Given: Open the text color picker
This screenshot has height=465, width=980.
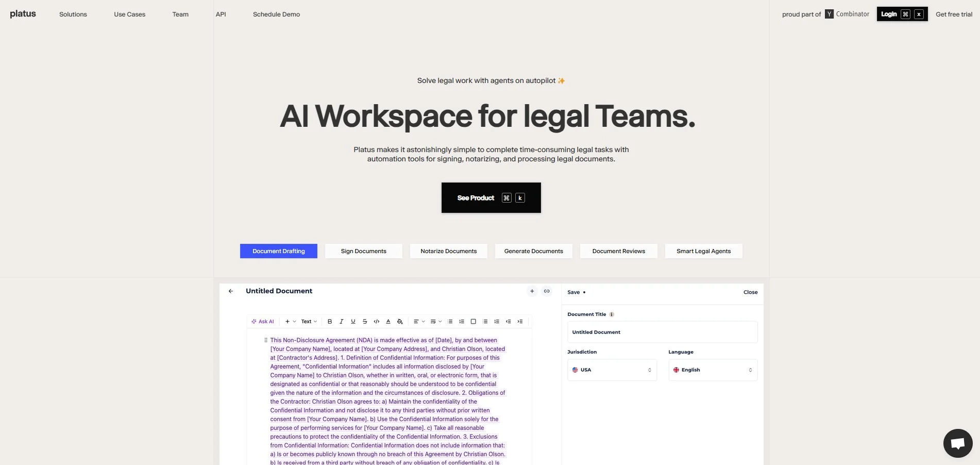Looking at the screenshot, I should pyautogui.click(x=388, y=322).
